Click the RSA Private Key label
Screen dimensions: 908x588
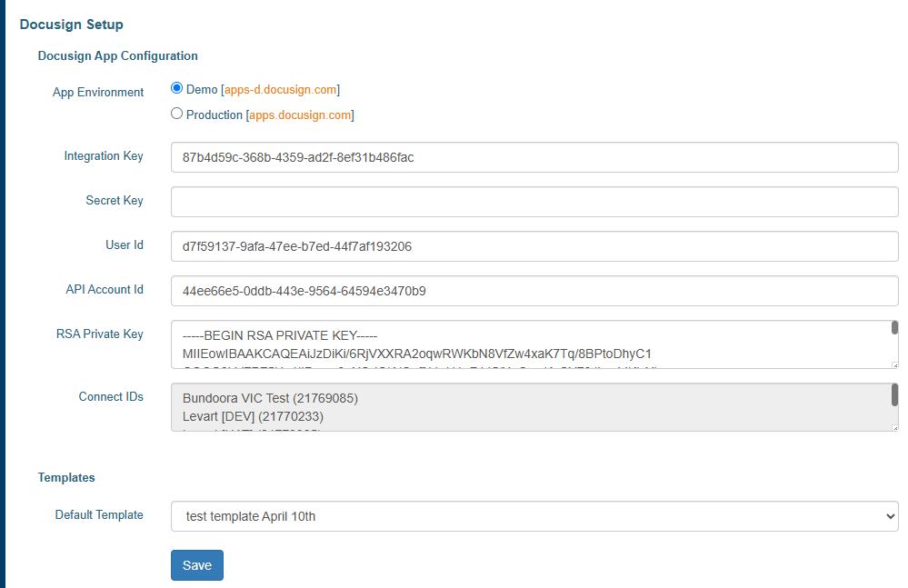click(100, 334)
